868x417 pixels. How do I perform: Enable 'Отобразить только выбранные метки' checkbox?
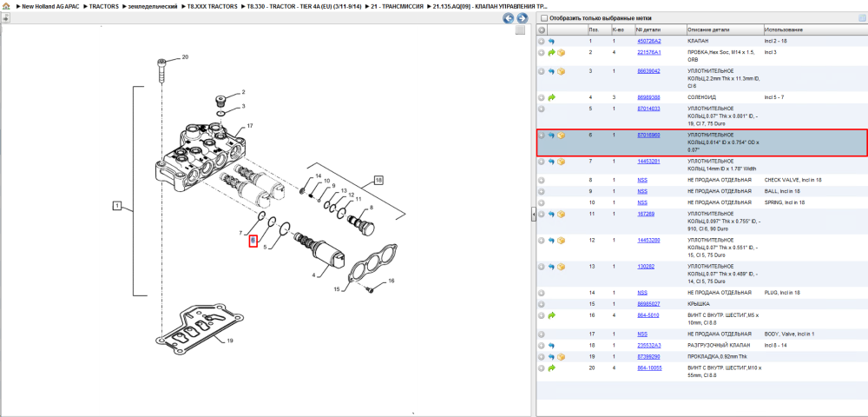tap(543, 18)
